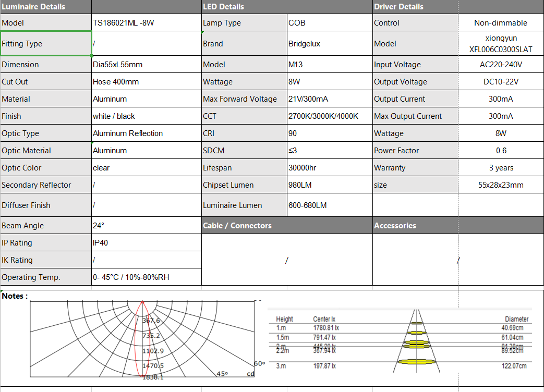The height and width of the screenshot is (392, 544).
Task: Click the '0.6' power factor cell
Action: pos(501,151)
